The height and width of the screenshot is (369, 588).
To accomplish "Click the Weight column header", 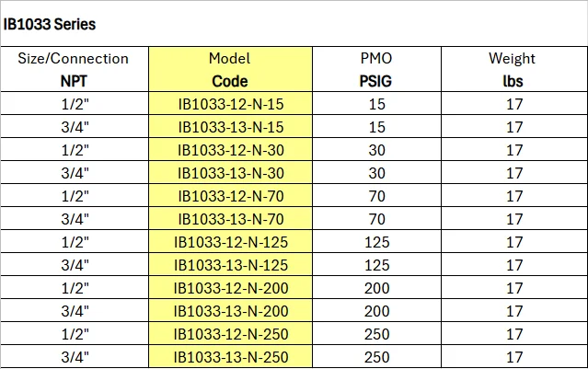I will [x=513, y=59].
